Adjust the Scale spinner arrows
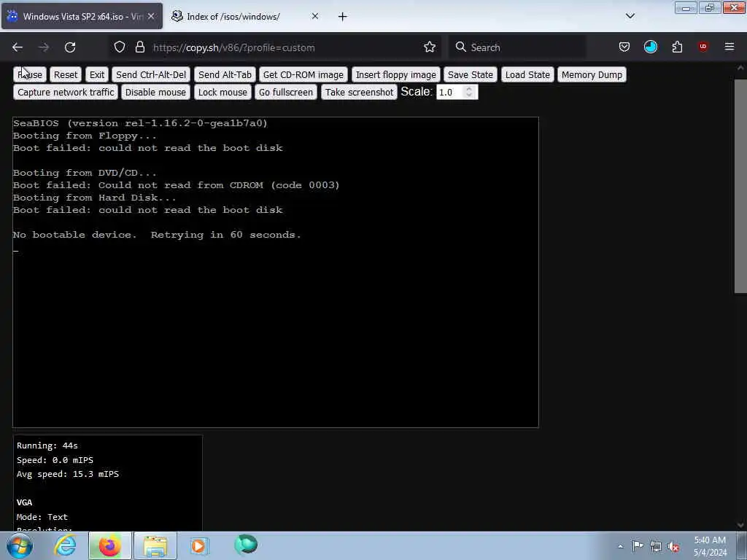747x560 pixels. (x=469, y=93)
